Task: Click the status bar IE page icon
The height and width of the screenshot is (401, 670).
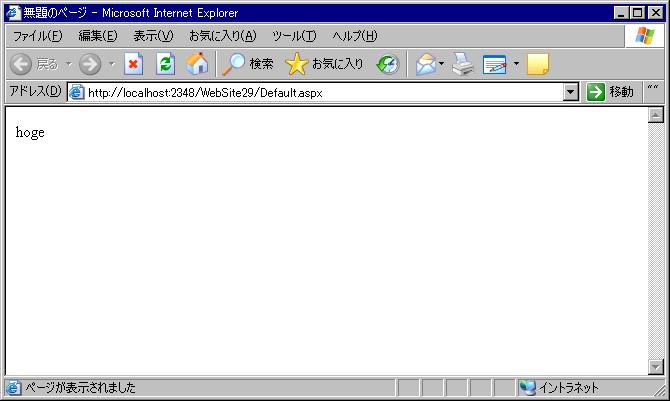Action: coord(13,388)
